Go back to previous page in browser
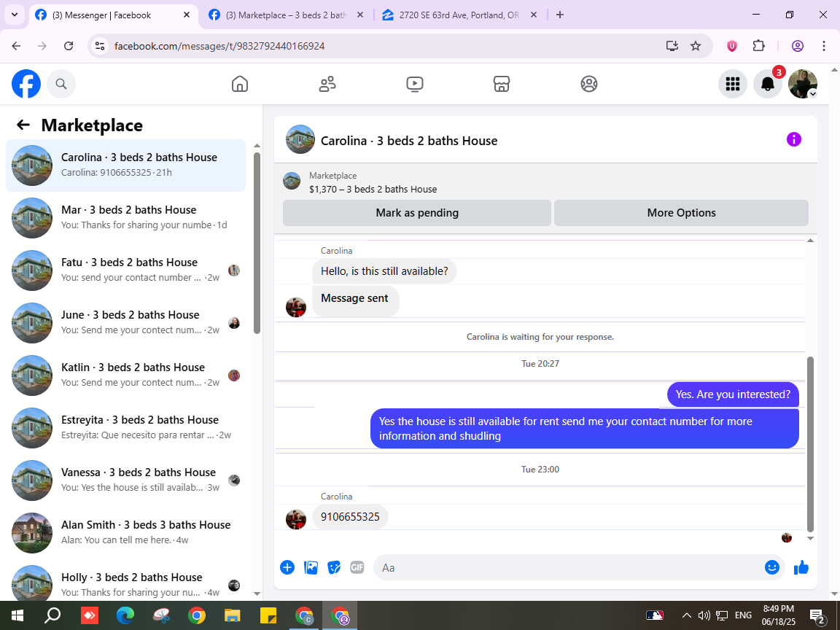Viewport: 840px width, 630px height. 16,46
